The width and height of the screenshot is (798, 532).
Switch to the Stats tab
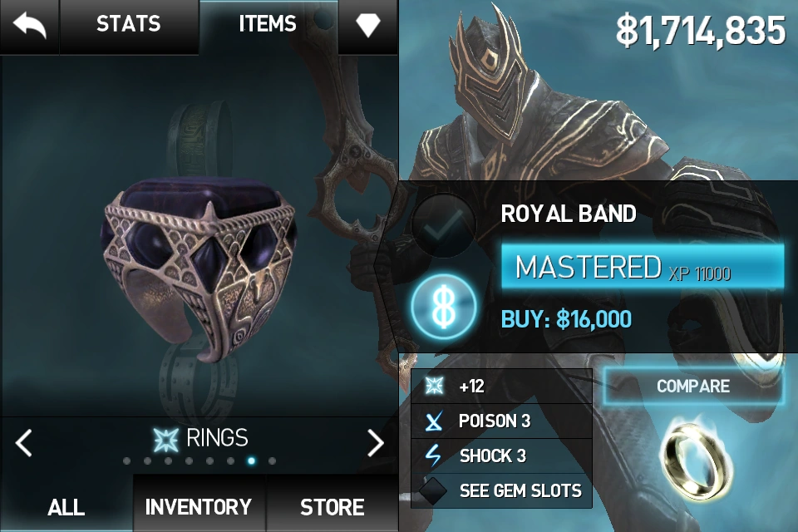pyautogui.click(x=129, y=24)
